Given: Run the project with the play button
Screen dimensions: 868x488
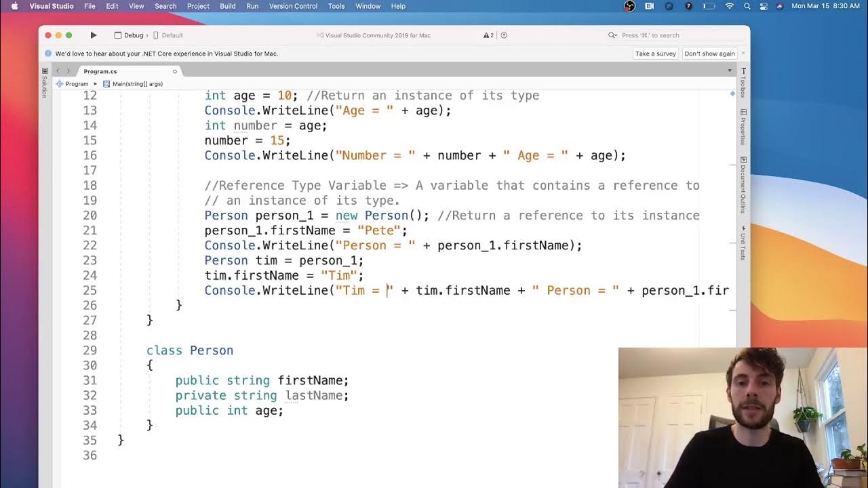Looking at the screenshot, I should click(x=94, y=35).
